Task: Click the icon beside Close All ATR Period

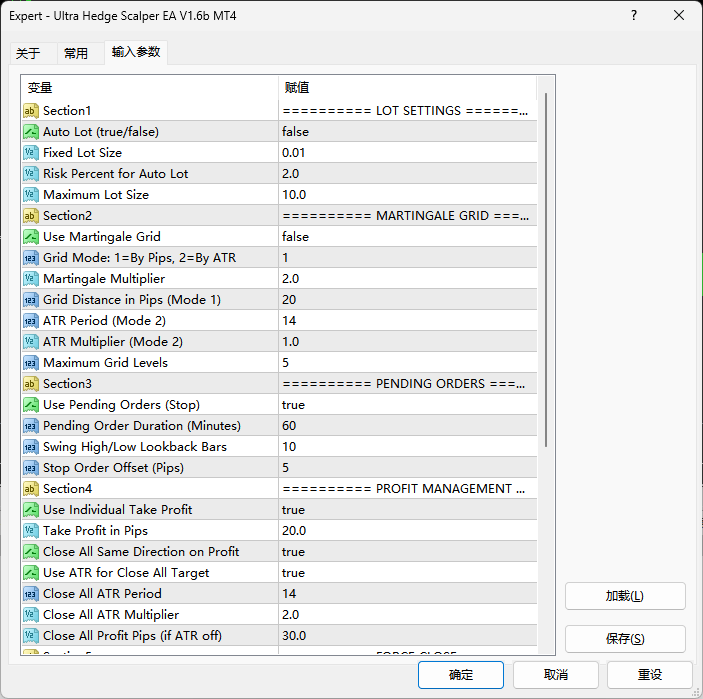Action: 31,594
